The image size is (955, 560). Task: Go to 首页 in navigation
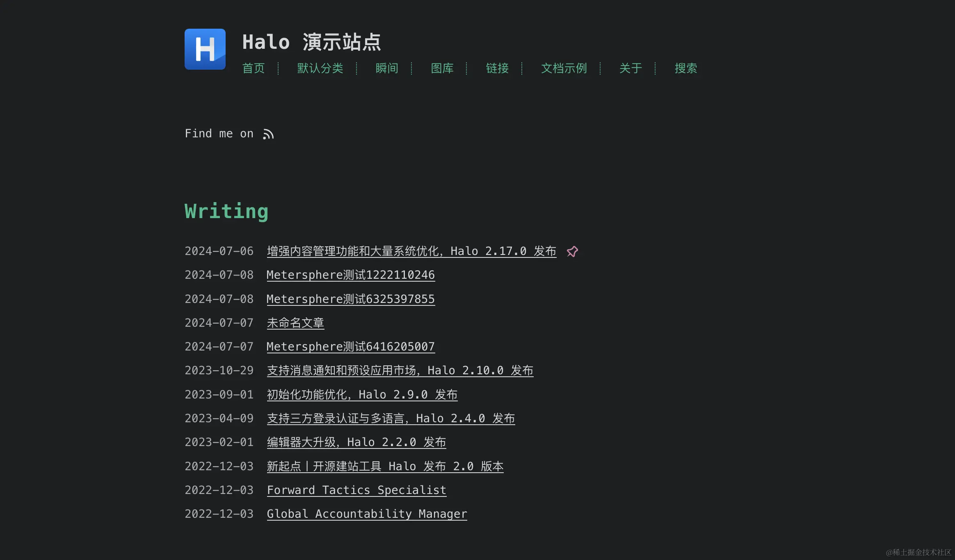(x=254, y=68)
